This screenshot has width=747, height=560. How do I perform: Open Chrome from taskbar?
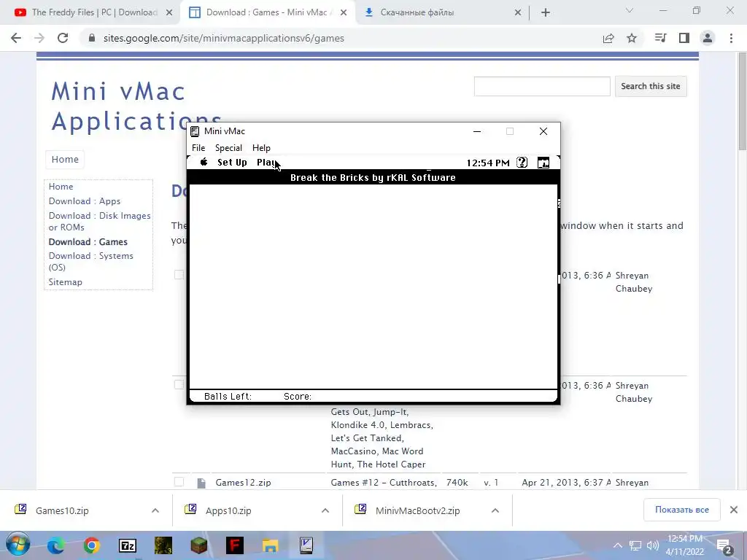[91, 545]
